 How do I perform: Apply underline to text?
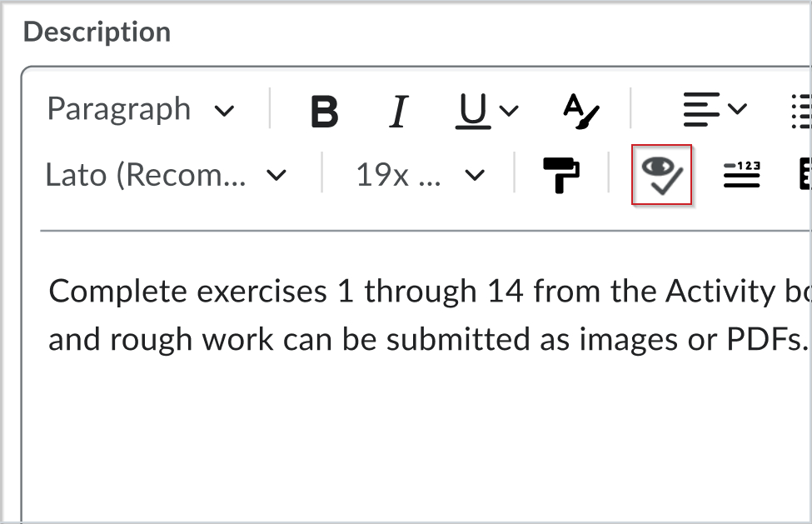473,110
